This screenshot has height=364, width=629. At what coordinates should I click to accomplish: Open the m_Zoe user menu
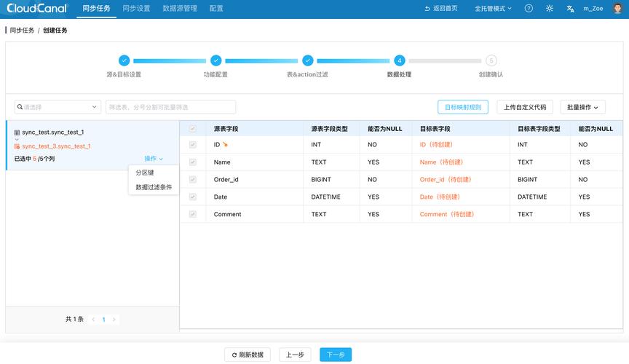click(x=593, y=9)
